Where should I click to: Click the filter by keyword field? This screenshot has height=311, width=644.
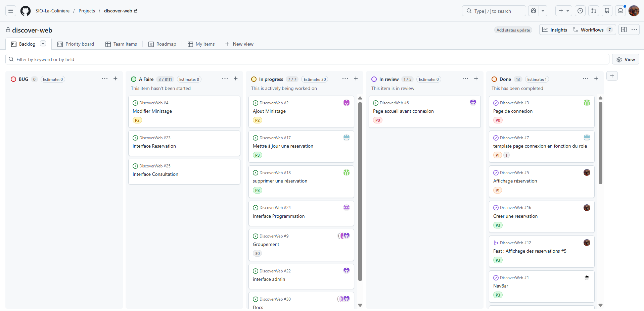(x=134, y=59)
